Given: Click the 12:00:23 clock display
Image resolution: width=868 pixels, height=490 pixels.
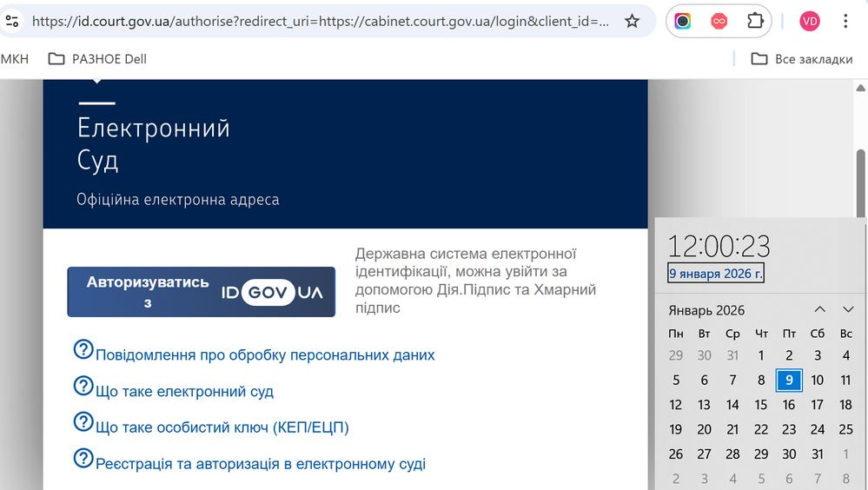Looking at the screenshot, I should [x=719, y=246].
